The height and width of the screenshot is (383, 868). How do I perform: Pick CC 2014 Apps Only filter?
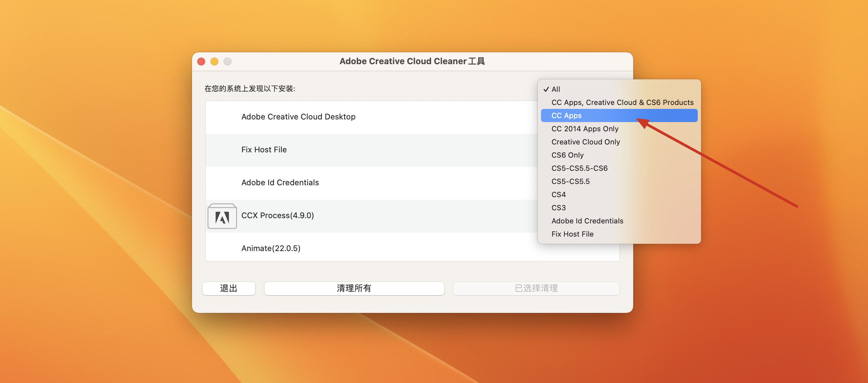tap(584, 129)
